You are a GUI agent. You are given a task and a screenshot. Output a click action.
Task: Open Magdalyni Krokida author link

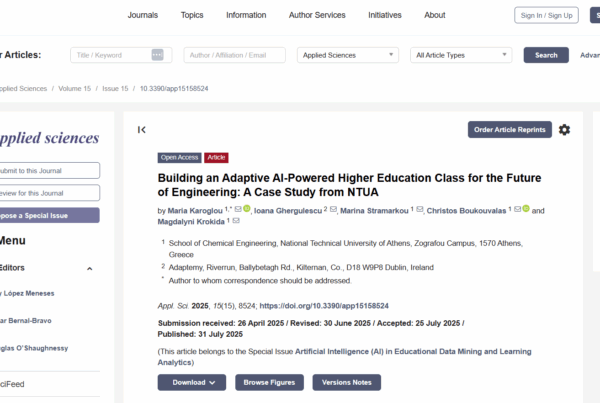pyautogui.click(x=191, y=222)
